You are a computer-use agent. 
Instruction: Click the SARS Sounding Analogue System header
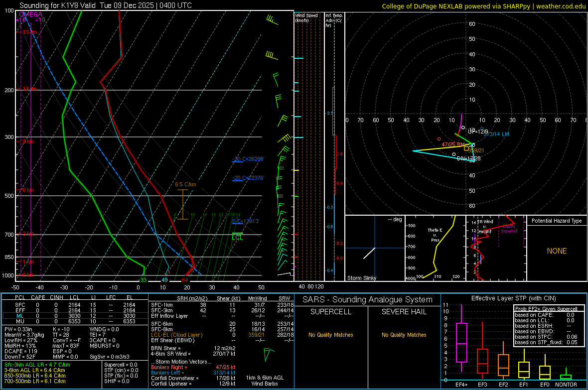click(x=368, y=300)
